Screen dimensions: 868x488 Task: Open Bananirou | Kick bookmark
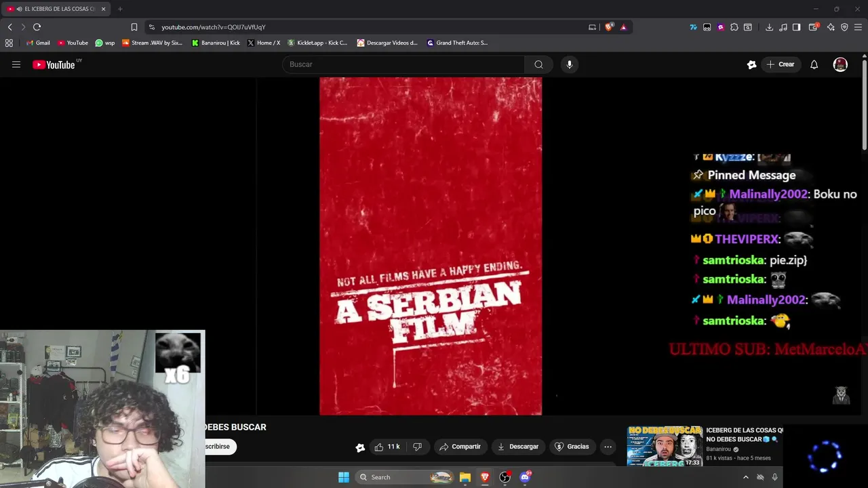point(216,43)
